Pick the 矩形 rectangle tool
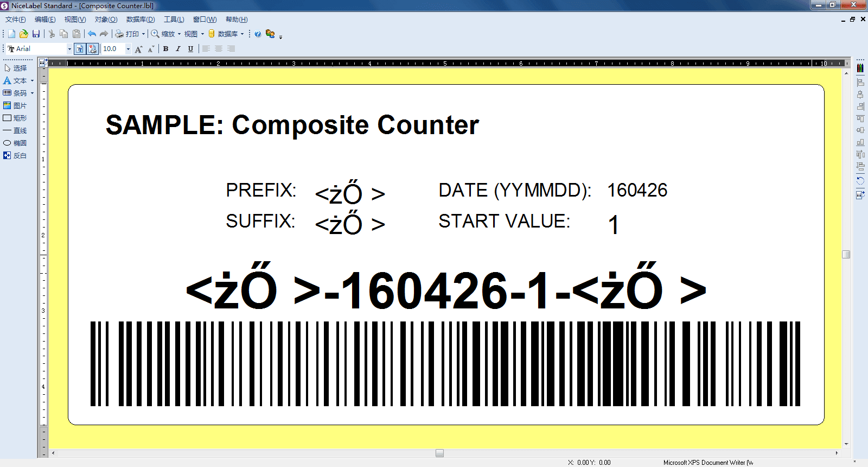This screenshot has width=868, height=467. point(15,118)
